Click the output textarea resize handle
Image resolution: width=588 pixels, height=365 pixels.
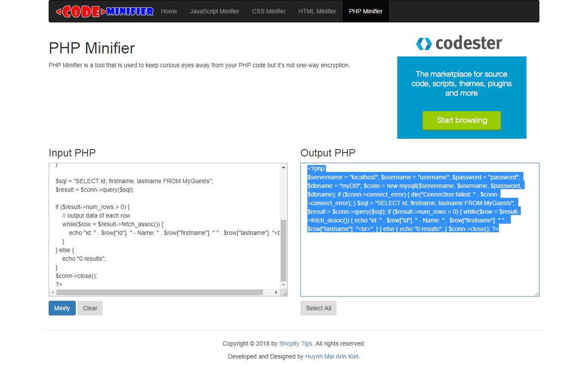536,293
